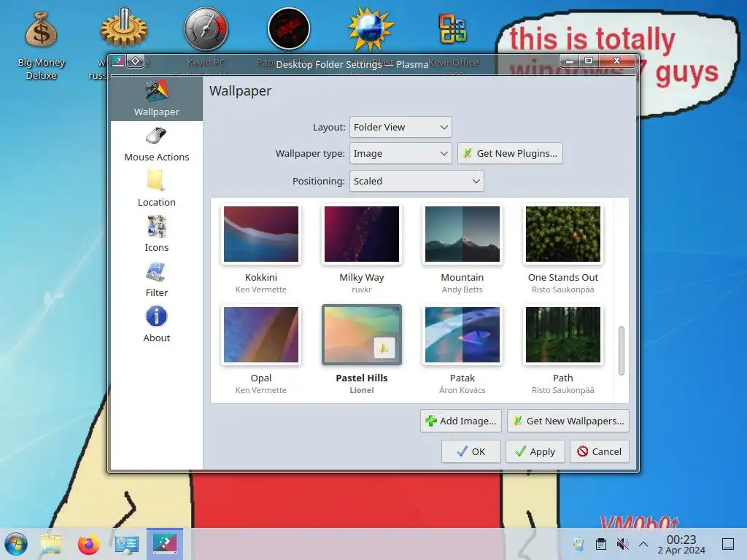Click the folder icon on Pastel Hills thumbnail
The image size is (747, 560).
pyautogui.click(x=384, y=348)
